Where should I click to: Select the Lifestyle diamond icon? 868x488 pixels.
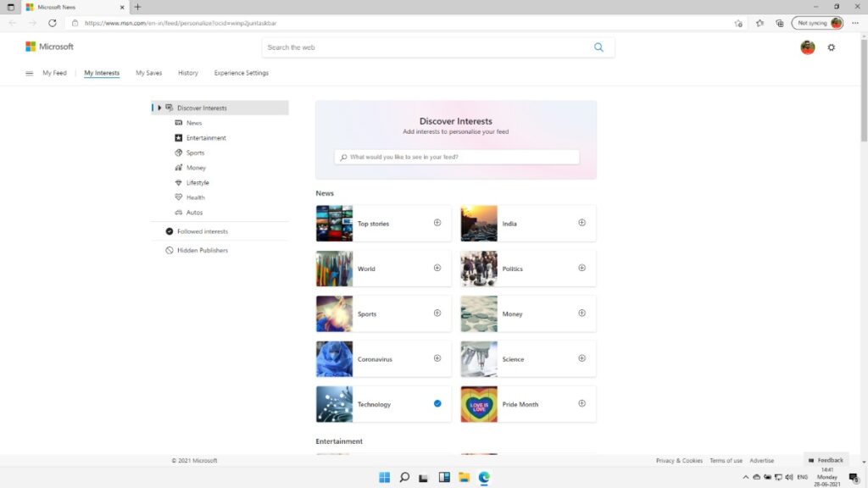tap(178, 182)
